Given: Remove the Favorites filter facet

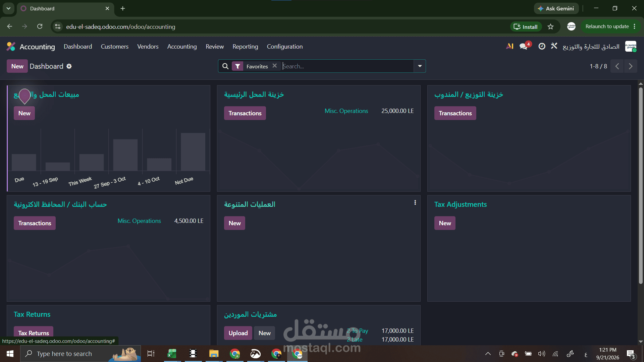Looking at the screenshot, I should click(x=275, y=66).
